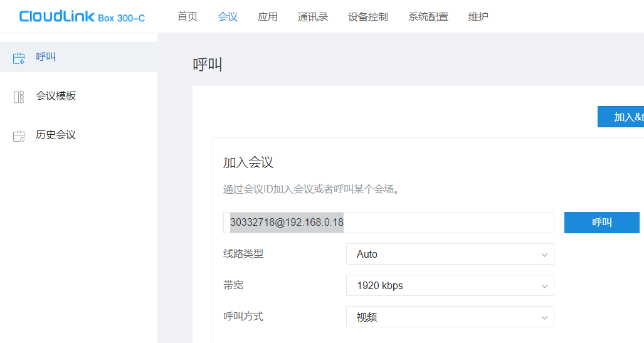The height and width of the screenshot is (343, 644).
Task: Click the meeting ID input field
Action: 389,222
